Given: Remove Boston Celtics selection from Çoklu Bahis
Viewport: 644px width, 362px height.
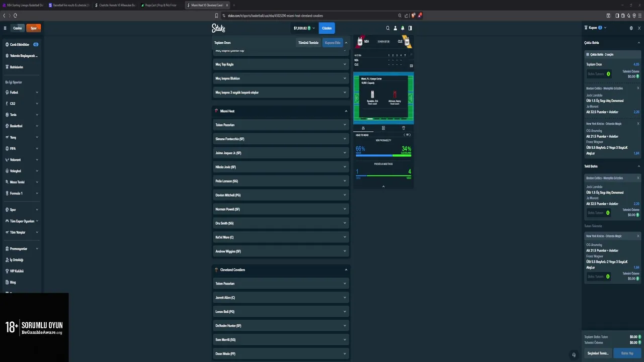Looking at the screenshot, I should click(x=638, y=88).
